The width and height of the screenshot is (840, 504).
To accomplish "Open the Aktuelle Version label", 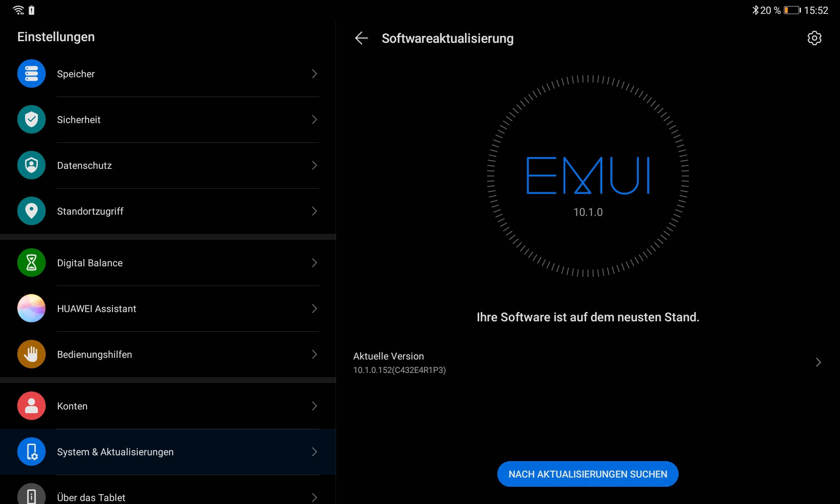I will coord(388,356).
